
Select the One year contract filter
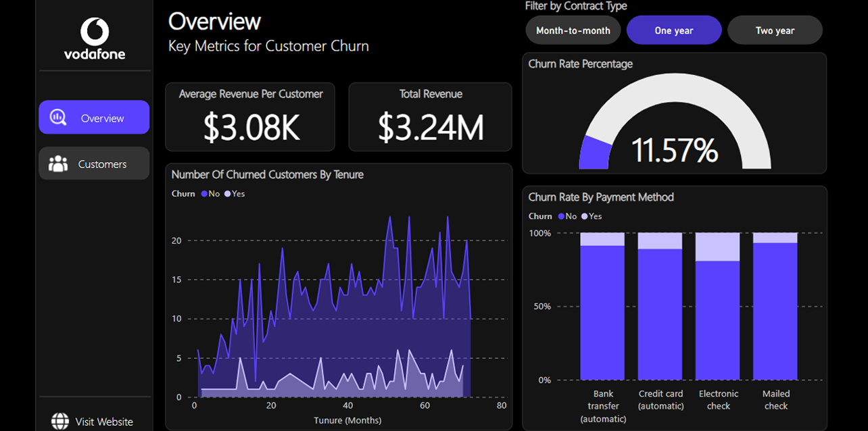674,30
